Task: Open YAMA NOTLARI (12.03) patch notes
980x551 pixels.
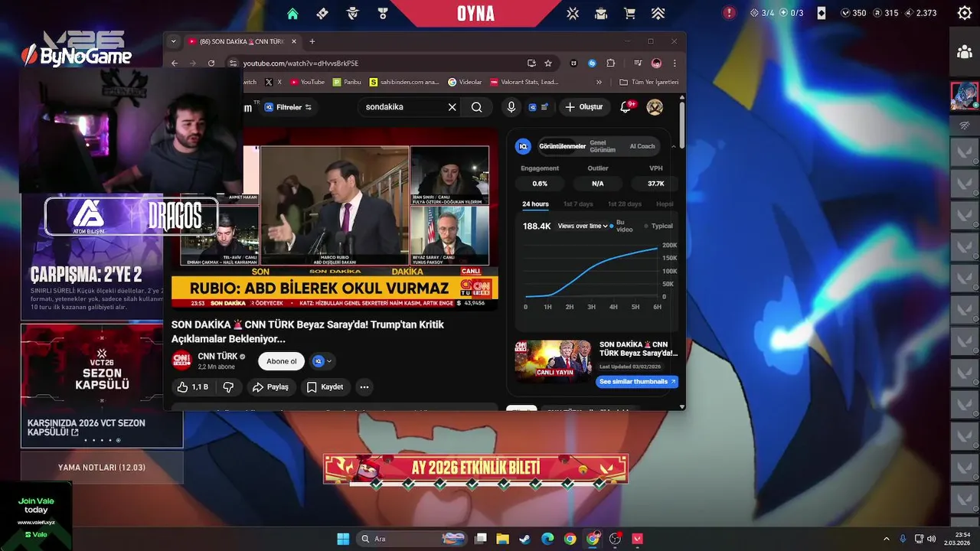Action: tap(102, 467)
